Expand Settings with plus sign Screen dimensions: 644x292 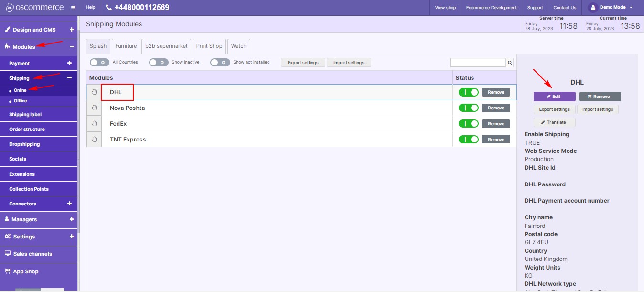(x=72, y=237)
